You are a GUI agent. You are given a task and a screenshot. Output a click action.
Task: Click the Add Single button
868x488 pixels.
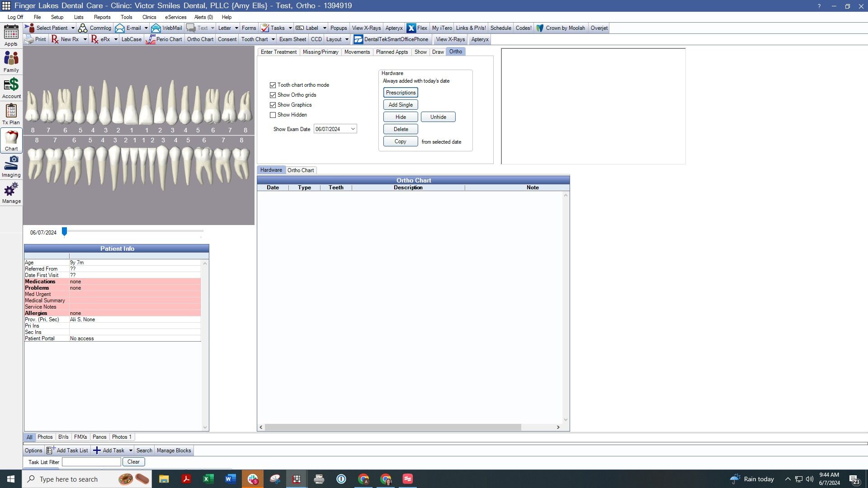click(x=401, y=105)
